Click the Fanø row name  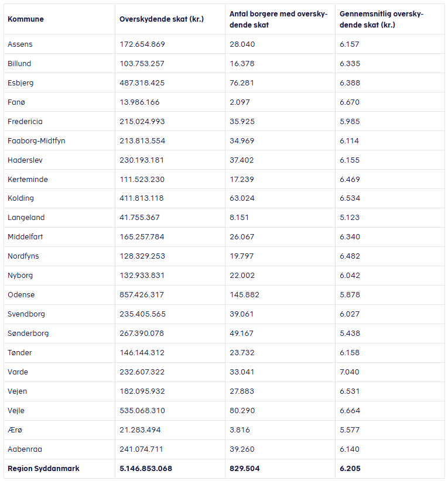(x=16, y=102)
